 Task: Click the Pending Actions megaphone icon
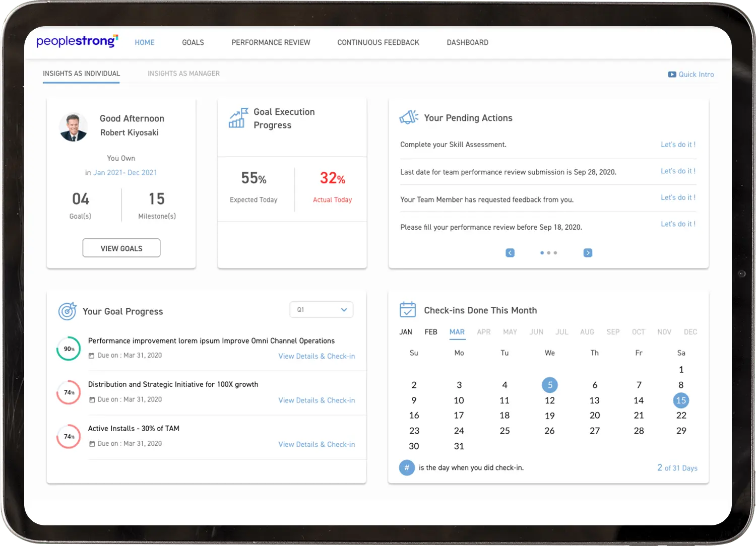(x=409, y=117)
